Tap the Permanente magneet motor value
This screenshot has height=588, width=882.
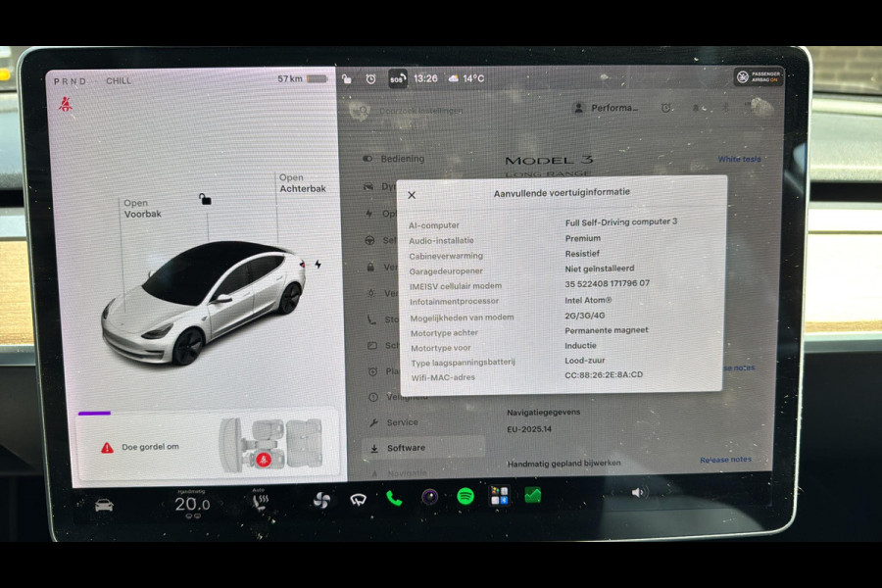point(607,330)
